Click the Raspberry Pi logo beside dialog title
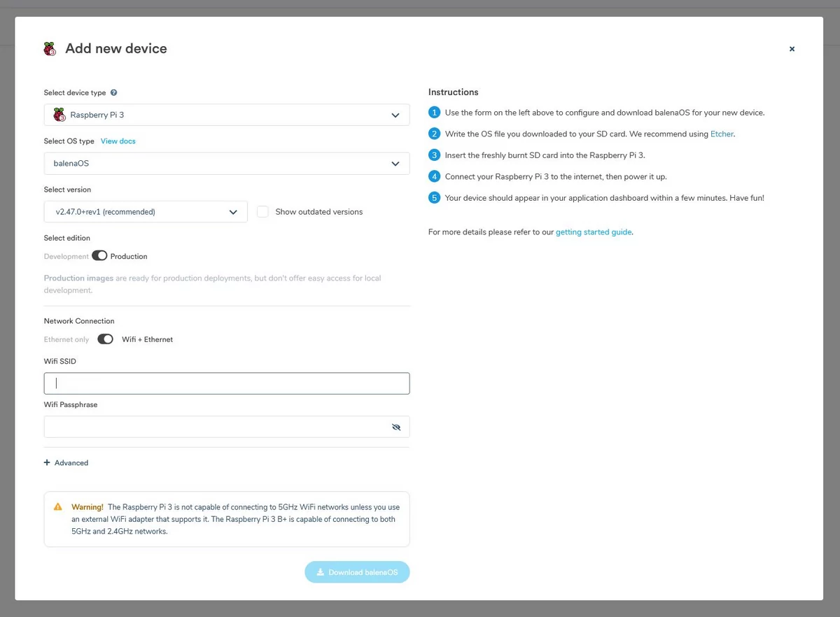840x617 pixels. click(x=50, y=49)
